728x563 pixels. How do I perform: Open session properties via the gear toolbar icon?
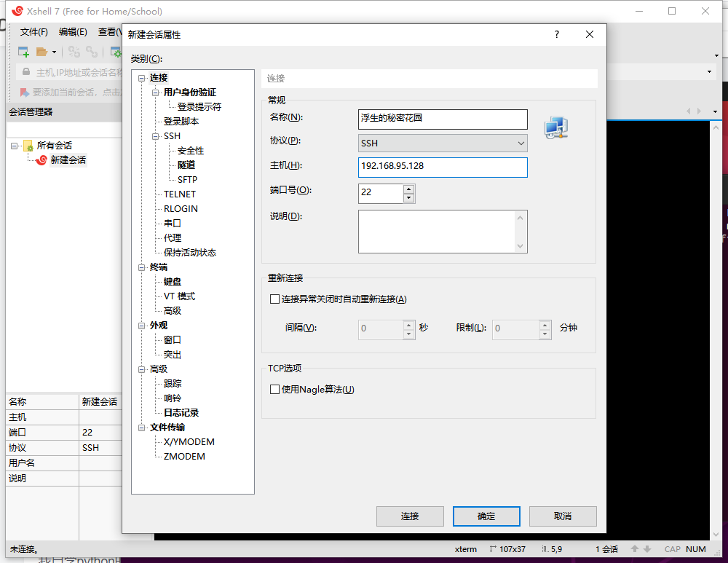[x=114, y=52]
